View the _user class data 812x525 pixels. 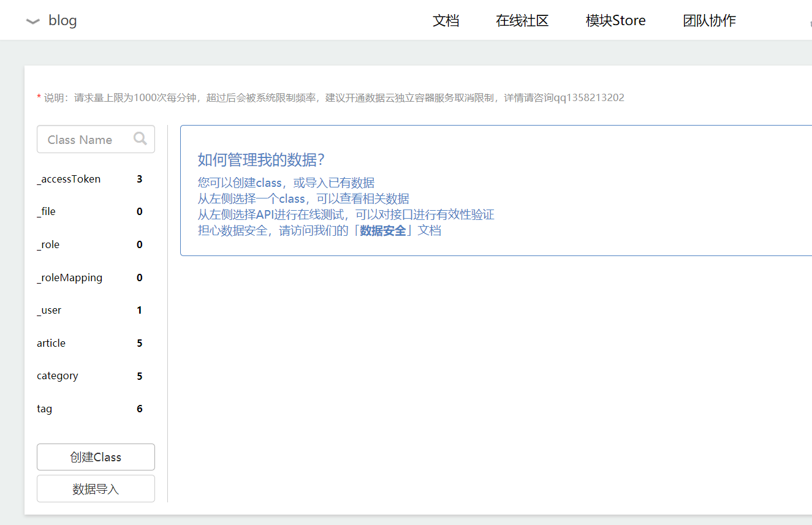[49, 310]
